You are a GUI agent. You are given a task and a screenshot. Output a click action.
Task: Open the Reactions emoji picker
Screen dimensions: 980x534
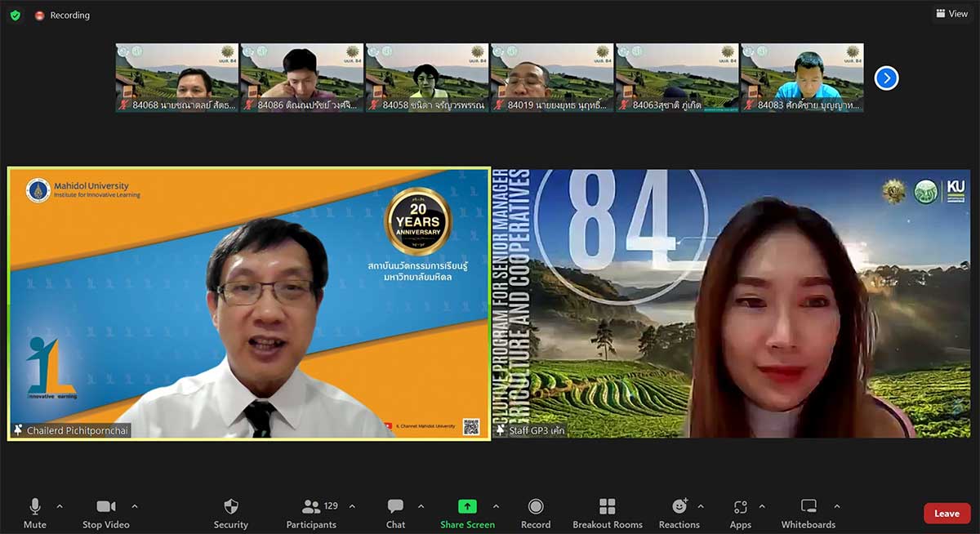[x=679, y=512]
